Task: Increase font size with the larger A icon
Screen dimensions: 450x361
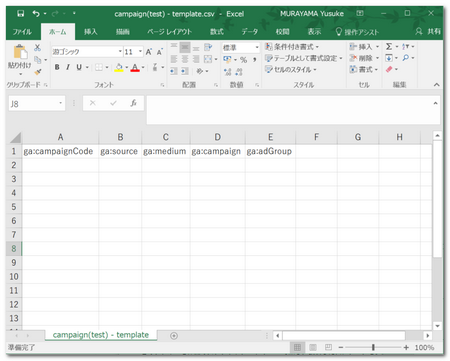Action: coord(149,52)
